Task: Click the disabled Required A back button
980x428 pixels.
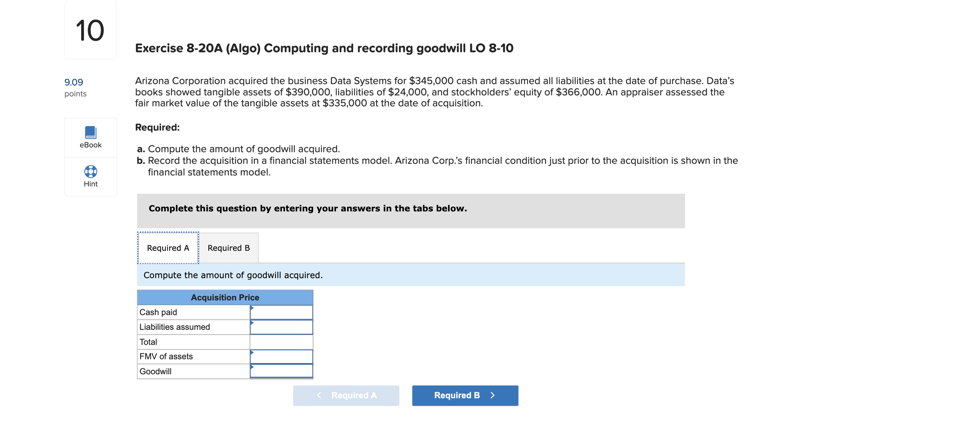Action: 346,395
